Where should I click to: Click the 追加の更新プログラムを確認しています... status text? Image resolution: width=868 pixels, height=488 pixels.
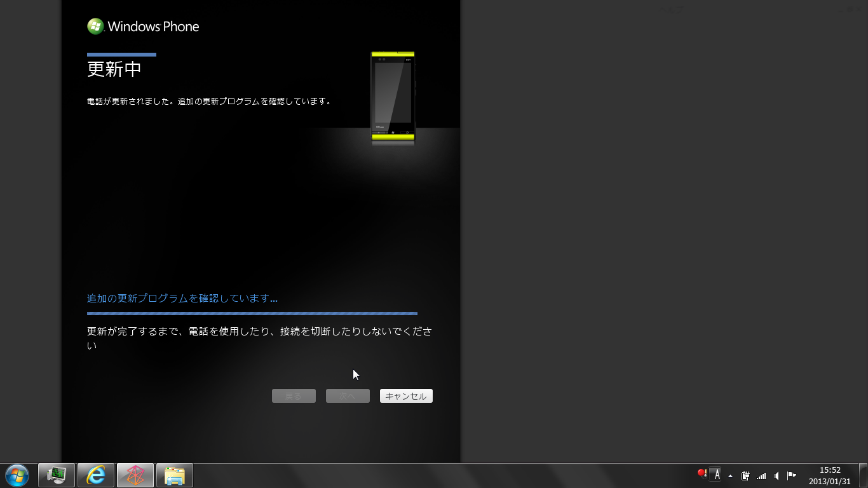coord(182,298)
